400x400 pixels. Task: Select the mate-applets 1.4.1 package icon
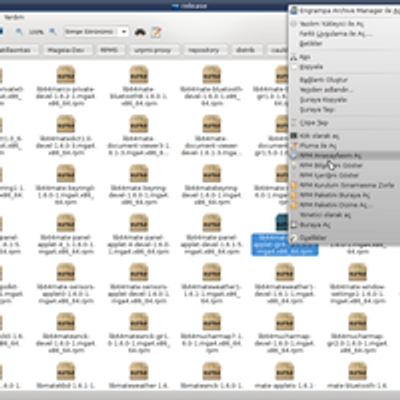point(284,371)
